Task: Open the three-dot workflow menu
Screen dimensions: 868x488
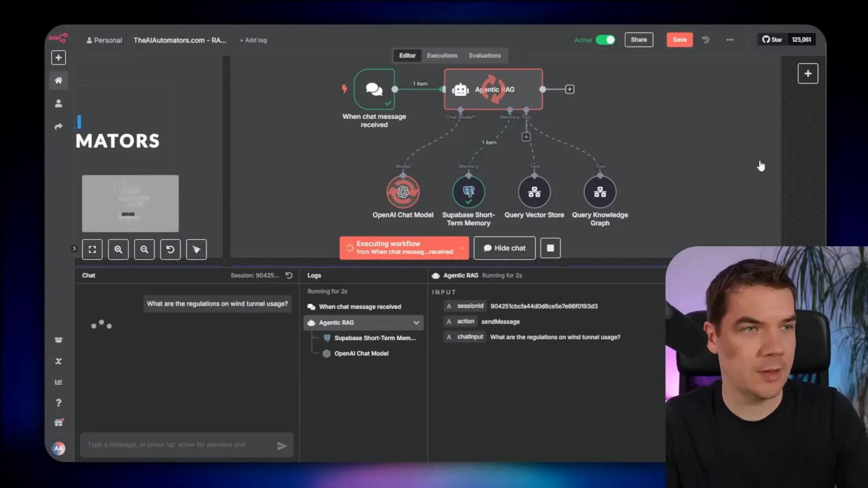Action: pyautogui.click(x=730, y=40)
